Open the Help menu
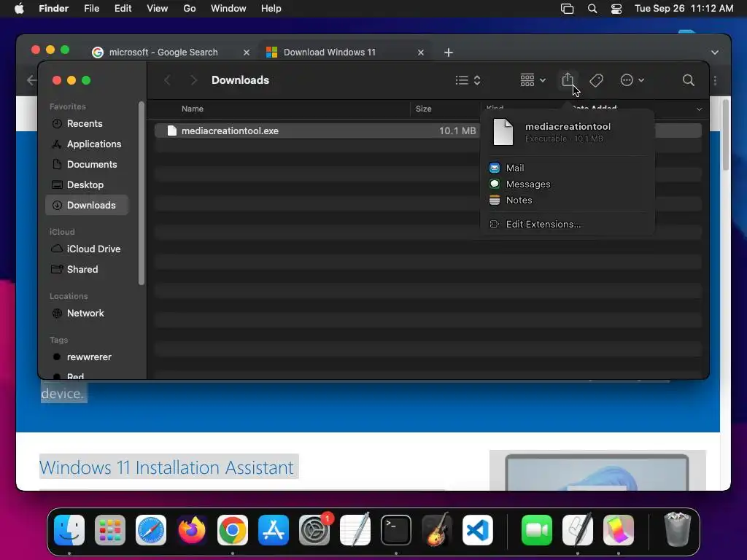Viewport: 747px width, 560px height. pos(271,9)
